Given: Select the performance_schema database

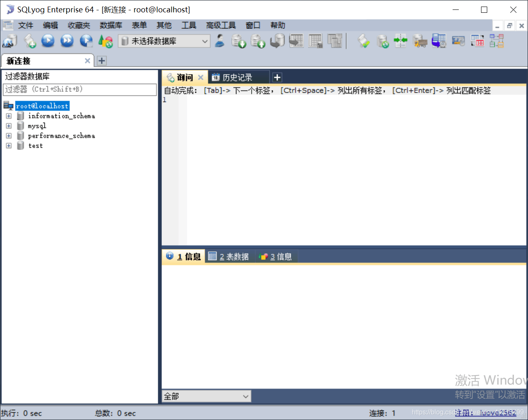Looking at the screenshot, I should 61,136.
